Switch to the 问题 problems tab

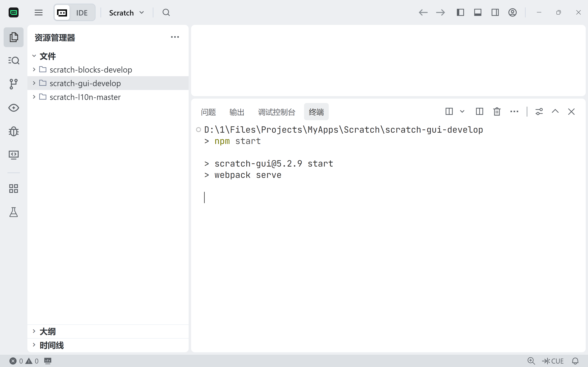(208, 112)
